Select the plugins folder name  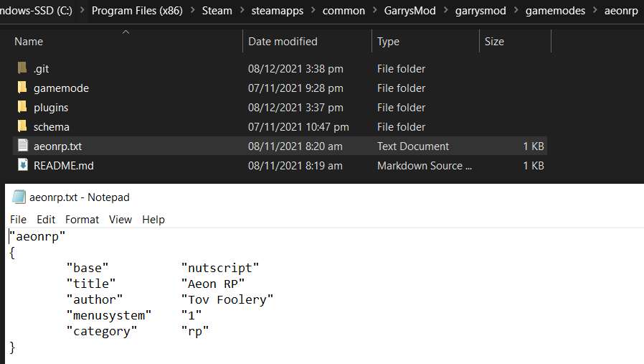[x=51, y=108]
